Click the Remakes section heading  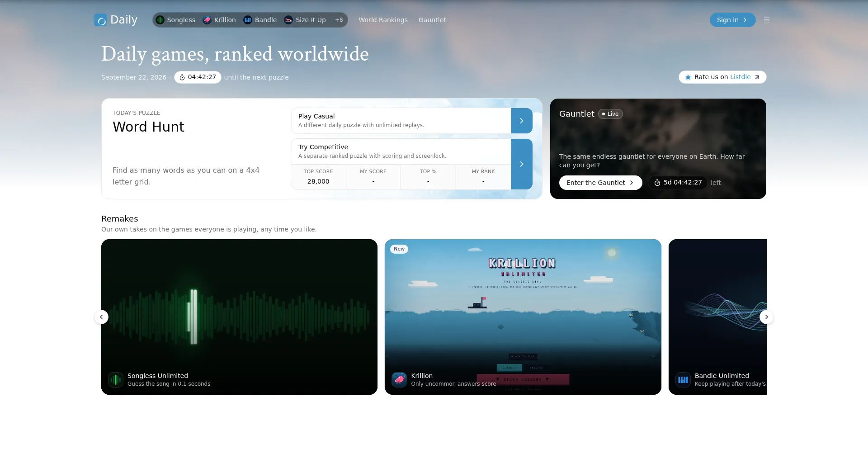(120, 219)
